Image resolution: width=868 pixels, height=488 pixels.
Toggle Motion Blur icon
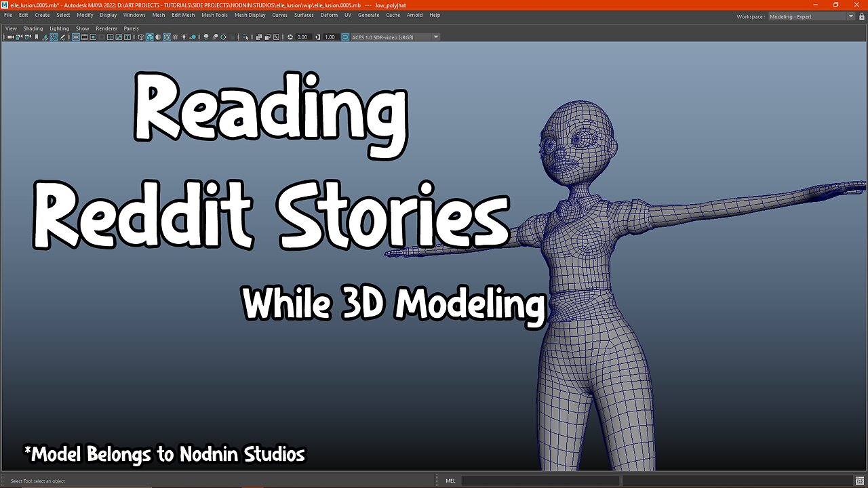215,37
